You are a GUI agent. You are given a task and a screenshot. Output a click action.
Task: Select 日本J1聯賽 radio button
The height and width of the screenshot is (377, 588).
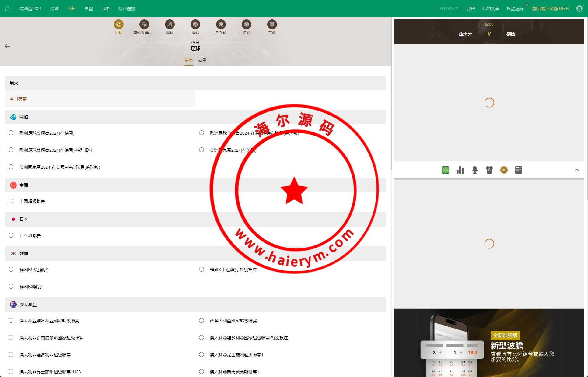[x=11, y=235]
